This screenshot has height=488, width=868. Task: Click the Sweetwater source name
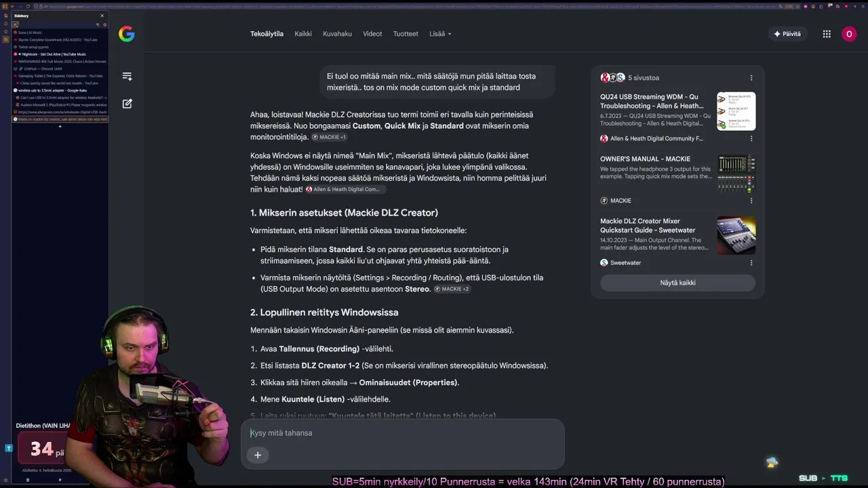pyautogui.click(x=625, y=262)
